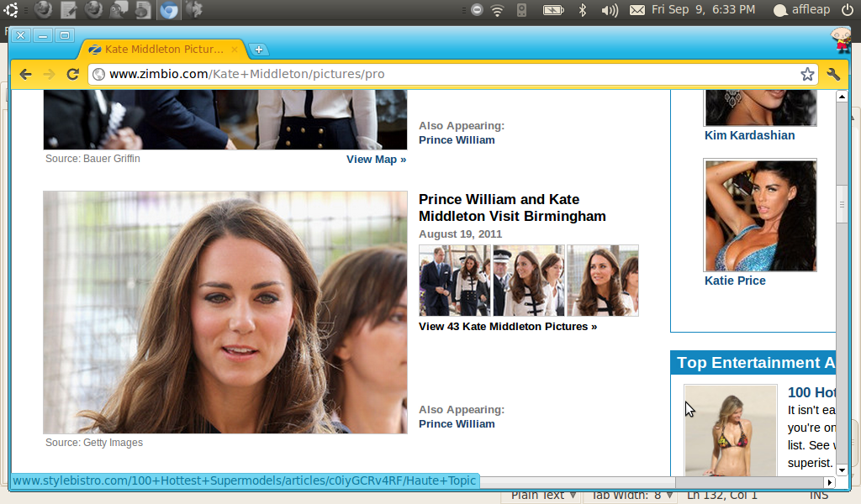Click the cropped photo above Bauer Griffin source
Viewport: 861px width, 504px height.
tap(225, 119)
